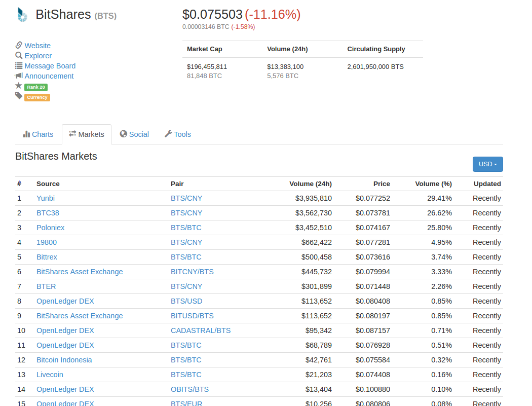Click the exchange arrows icon on Markets tab

click(72, 134)
